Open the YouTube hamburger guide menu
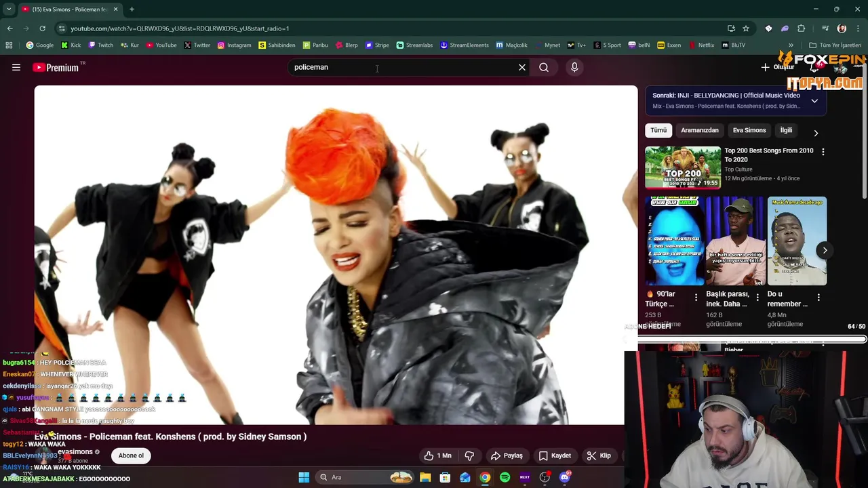Screen dimensions: 868x488 tap(16, 67)
